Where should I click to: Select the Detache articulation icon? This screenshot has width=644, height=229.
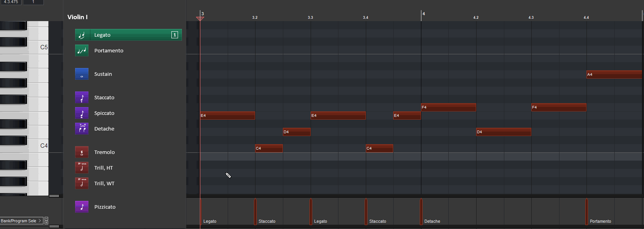[82, 129]
